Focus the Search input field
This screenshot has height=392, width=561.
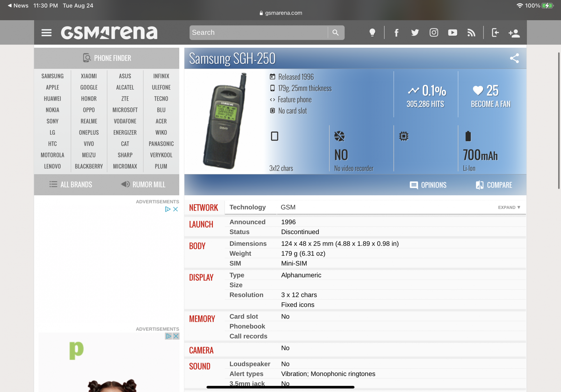pos(258,33)
